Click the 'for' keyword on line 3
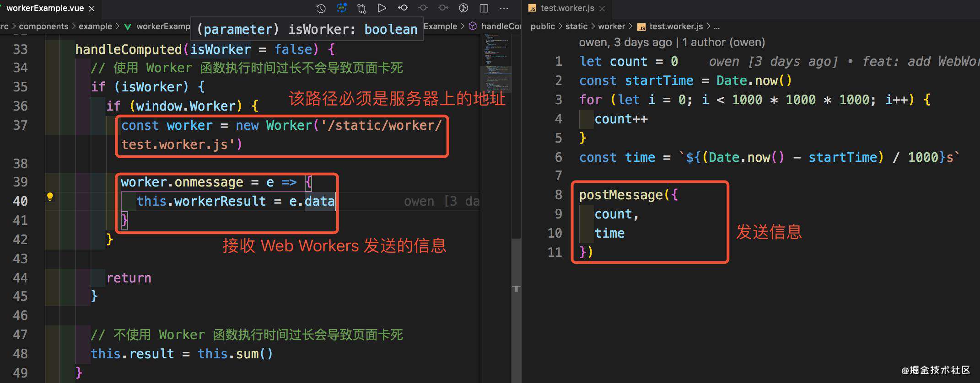The width and height of the screenshot is (980, 383). 591,100
